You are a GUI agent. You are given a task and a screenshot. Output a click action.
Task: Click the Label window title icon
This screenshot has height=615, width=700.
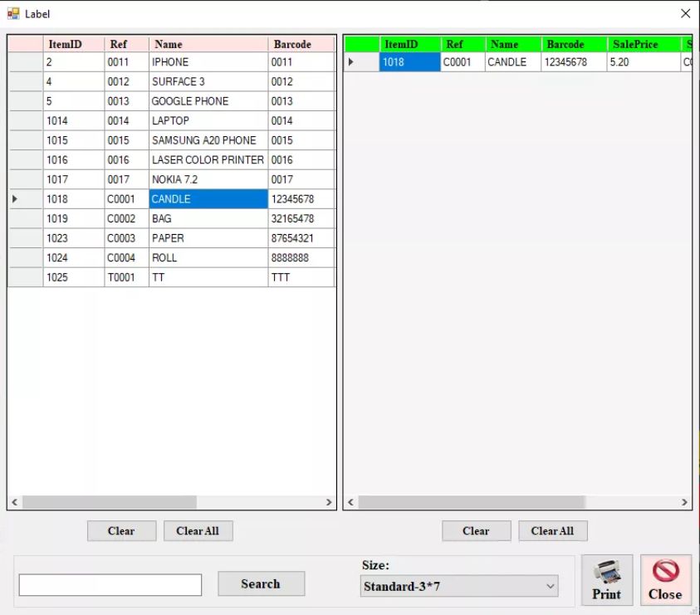(13, 13)
